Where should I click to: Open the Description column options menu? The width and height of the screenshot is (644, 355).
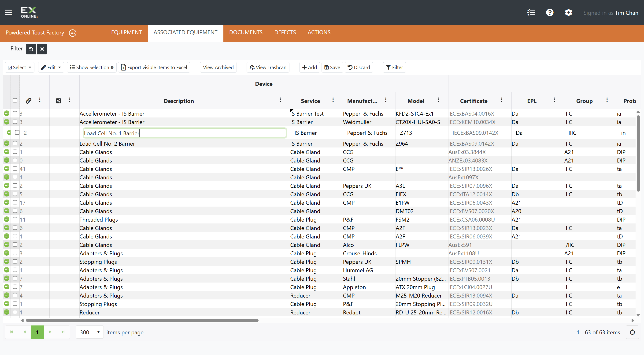281,100
